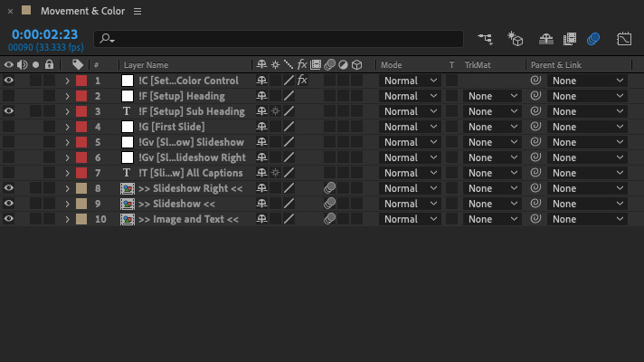Screen dimensions: 644x362
Task: Open Parent dropdown for Image and Text layer
Action: tap(587, 219)
